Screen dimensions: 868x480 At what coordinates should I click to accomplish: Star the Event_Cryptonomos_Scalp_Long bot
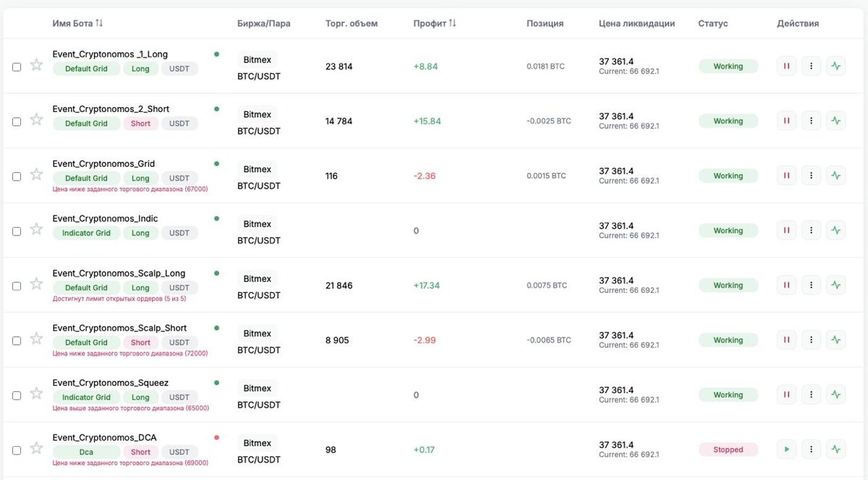coord(36,284)
